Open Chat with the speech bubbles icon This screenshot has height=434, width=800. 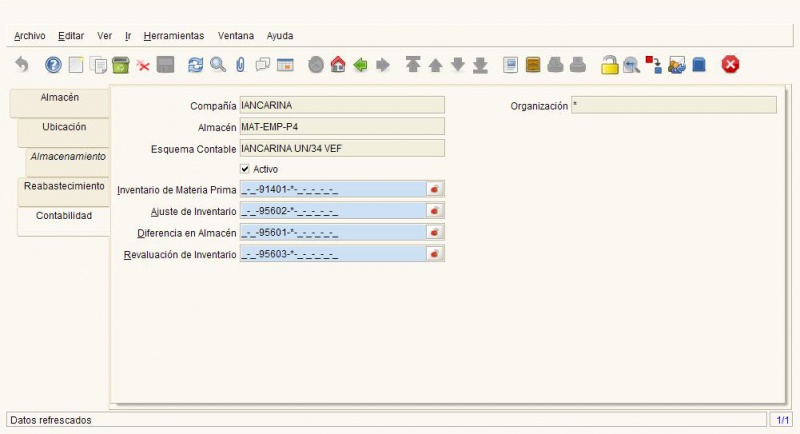coord(263,65)
